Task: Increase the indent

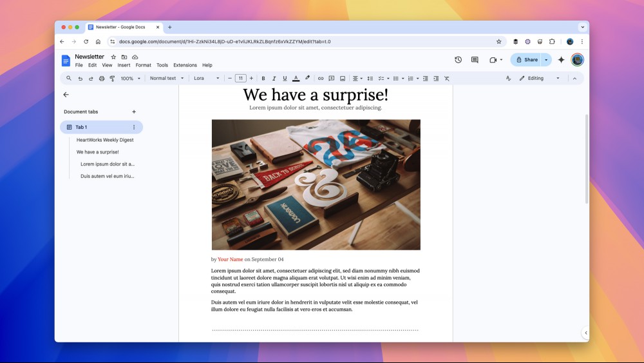Action: (x=436, y=79)
